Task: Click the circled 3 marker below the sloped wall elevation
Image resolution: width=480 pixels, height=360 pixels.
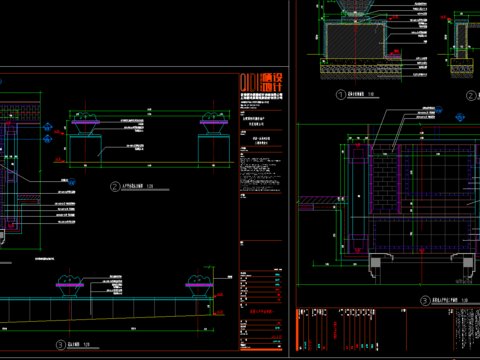Action: click(x=60, y=345)
